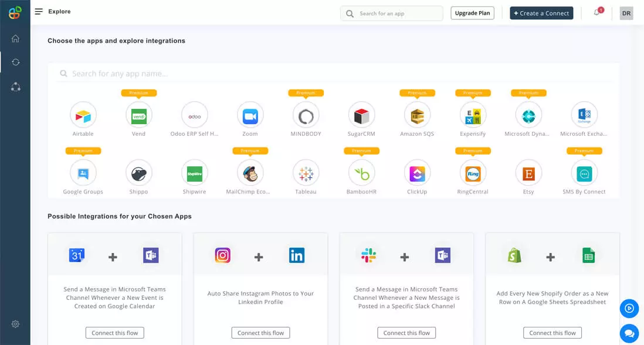Select the Zoom app icon
Screen dimensions: 644x345
(250, 115)
